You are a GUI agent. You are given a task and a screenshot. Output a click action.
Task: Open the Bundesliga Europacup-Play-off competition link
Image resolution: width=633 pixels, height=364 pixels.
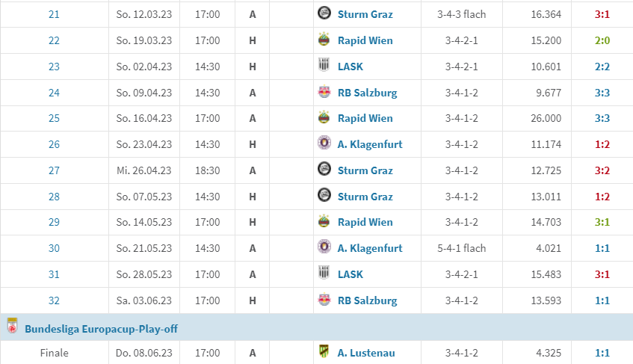point(101,329)
